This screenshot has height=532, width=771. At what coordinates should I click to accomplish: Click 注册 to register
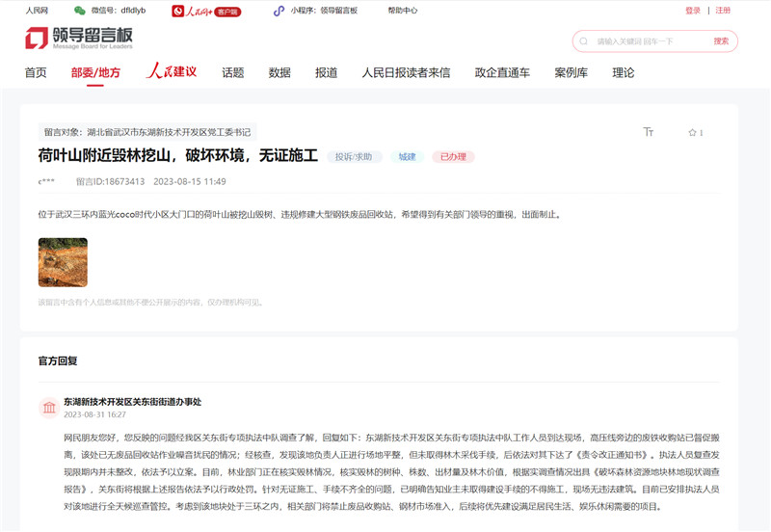(723, 11)
